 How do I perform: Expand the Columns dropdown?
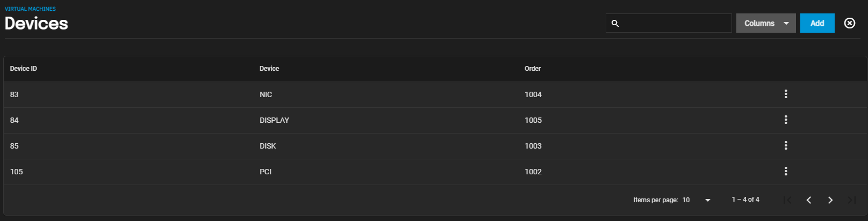(766, 23)
